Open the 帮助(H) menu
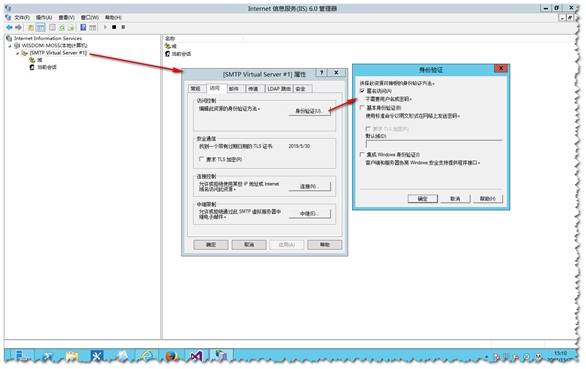This screenshot has width=586, height=369. coord(113,18)
